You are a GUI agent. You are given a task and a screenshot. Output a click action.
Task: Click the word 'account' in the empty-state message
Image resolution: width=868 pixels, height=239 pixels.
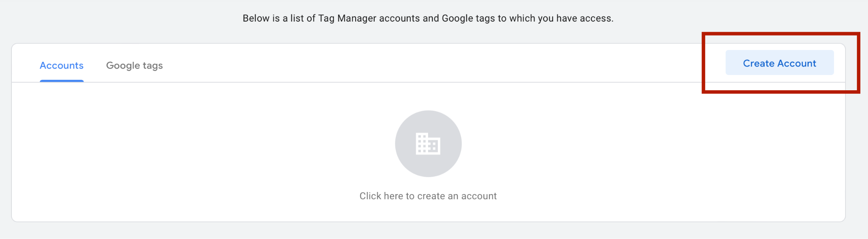(x=479, y=196)
